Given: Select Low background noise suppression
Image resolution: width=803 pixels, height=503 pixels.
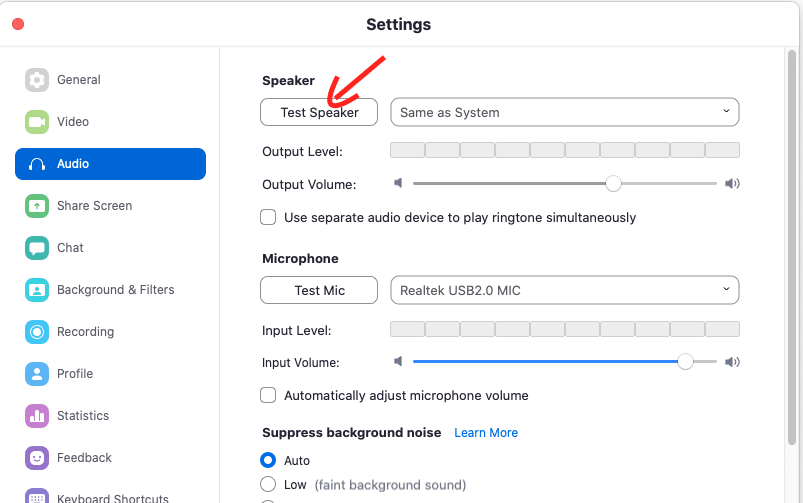Looking at the screenshot, I should (268, 485).
